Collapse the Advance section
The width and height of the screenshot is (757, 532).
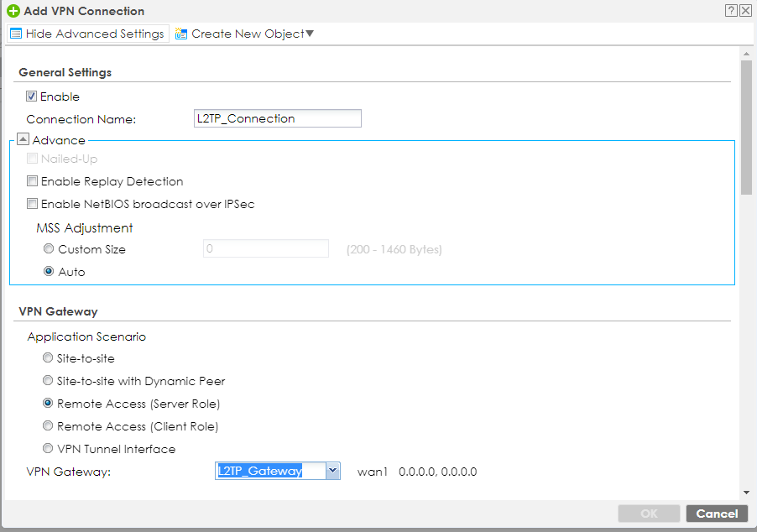pyautogui.click(x=23, y=140)
